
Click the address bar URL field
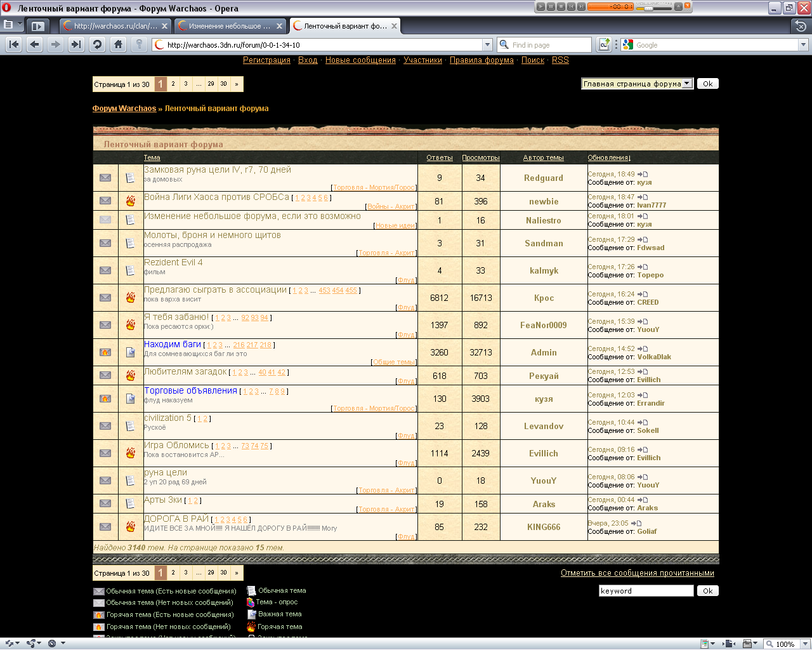point(324,44)
